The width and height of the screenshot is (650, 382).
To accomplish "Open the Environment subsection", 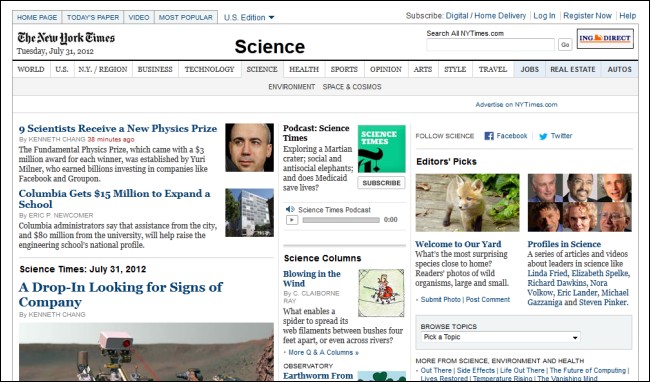I will (x=291, y=87).
